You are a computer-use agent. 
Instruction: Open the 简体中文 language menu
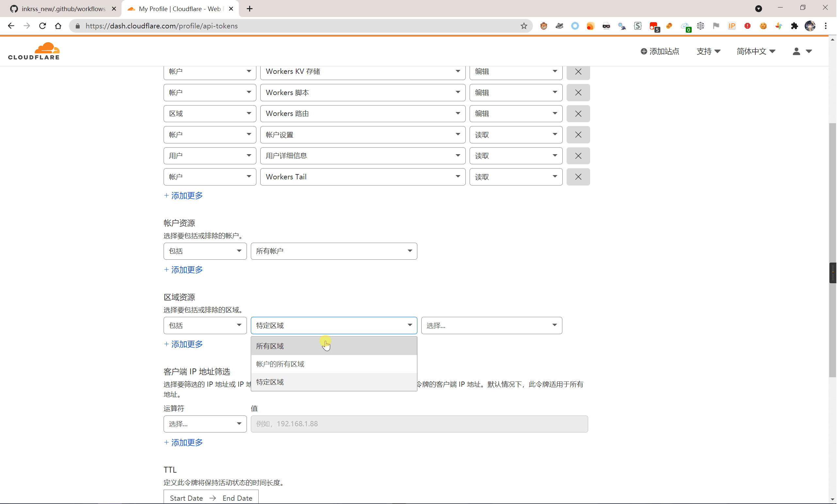(x=756, y=51)
